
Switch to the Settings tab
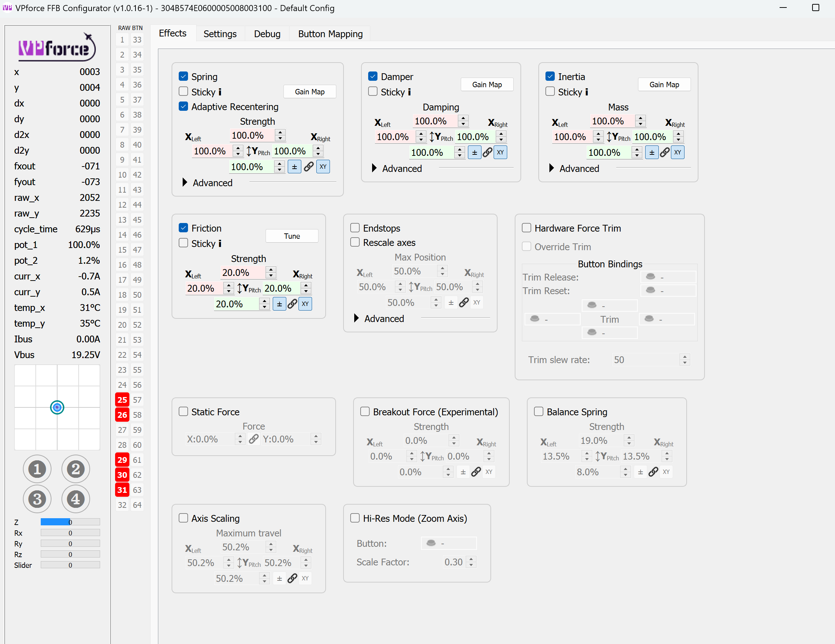point(220,34)
